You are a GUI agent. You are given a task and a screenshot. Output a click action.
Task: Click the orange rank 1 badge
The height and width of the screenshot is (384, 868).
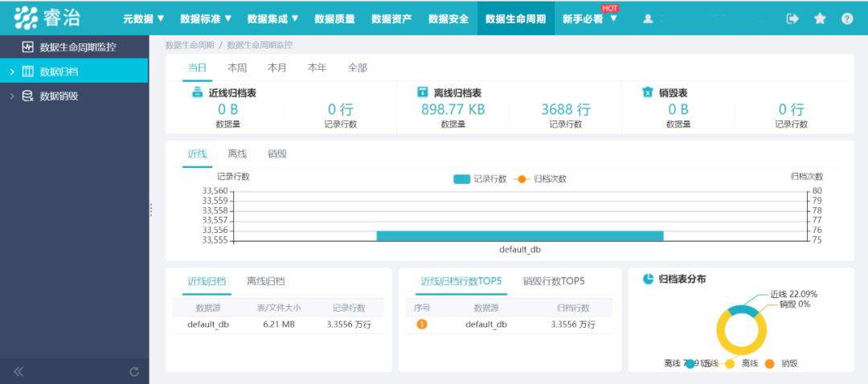422,325
